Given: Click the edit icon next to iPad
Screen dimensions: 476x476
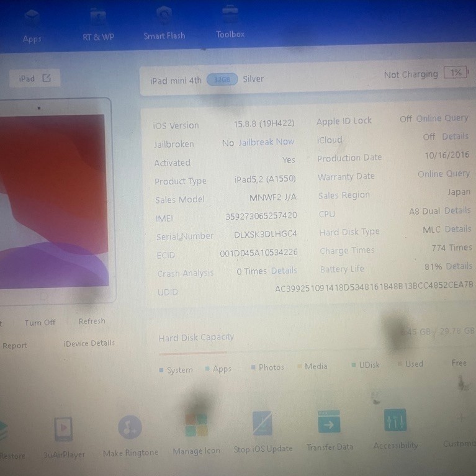Looking at the screenshot, I should (47, 78).
